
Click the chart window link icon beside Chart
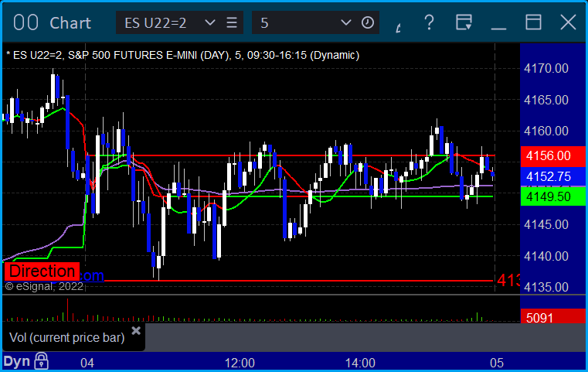click(x=25, y=22)
